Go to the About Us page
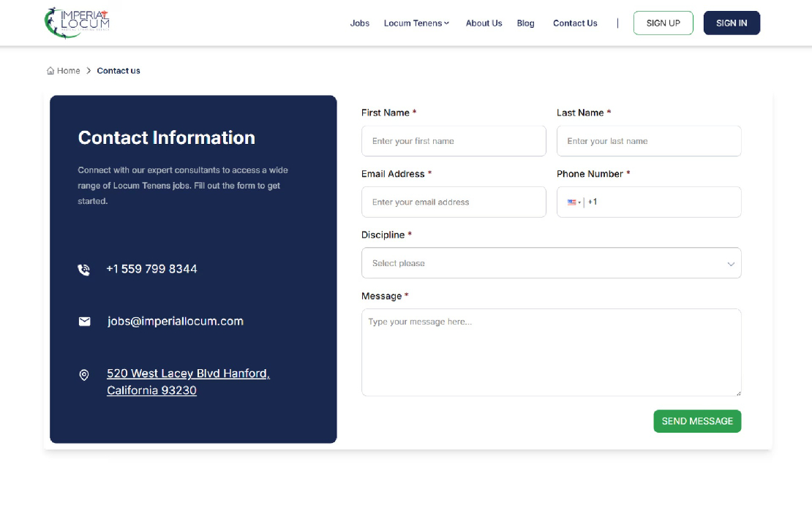812x508 pixels. pyautogui.click(x=484, y=23)
